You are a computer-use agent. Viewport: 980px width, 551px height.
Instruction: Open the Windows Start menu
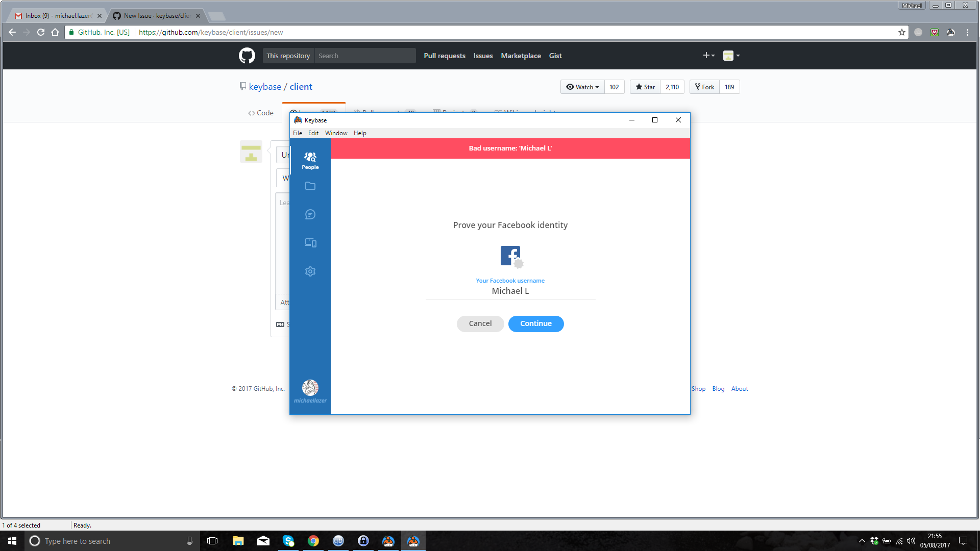[x=12, y=541]
